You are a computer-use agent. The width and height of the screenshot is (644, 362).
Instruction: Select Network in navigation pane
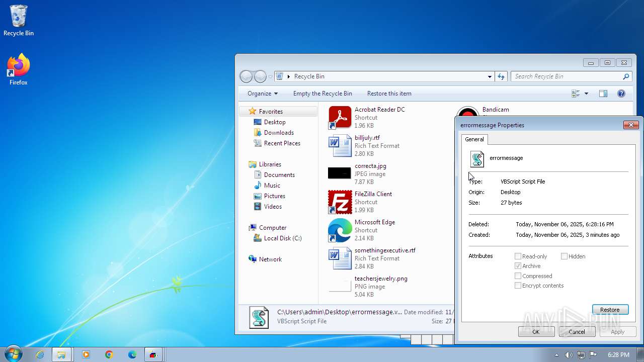point(270,259)
